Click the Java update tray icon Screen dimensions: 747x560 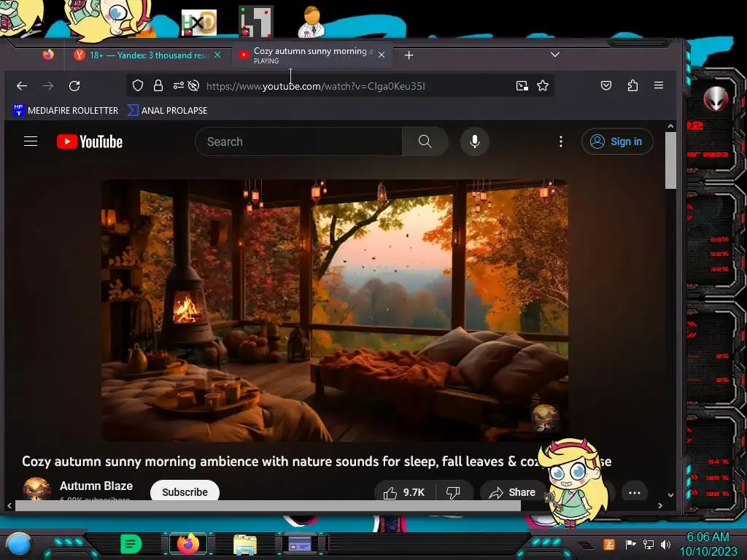click(609, 544)
